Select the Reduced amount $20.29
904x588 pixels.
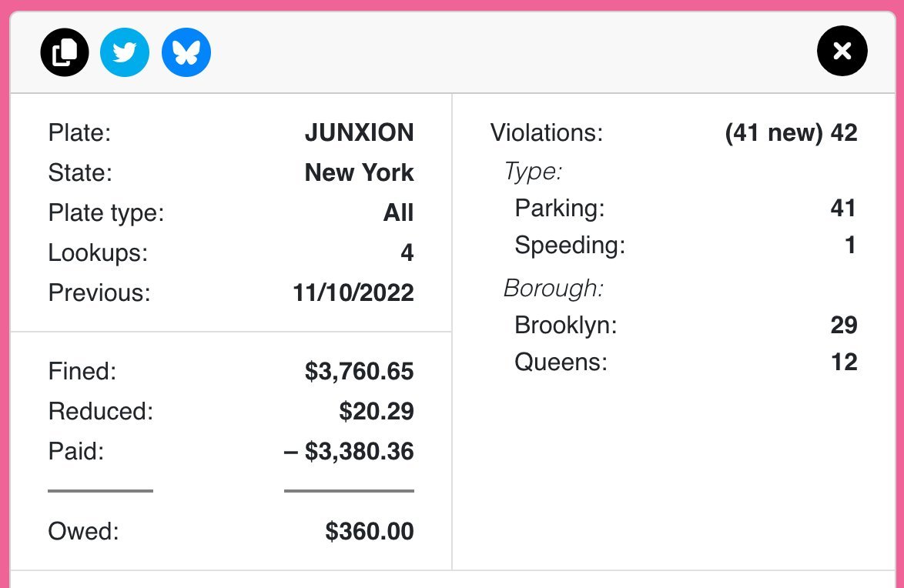click(x=377, y=411)
